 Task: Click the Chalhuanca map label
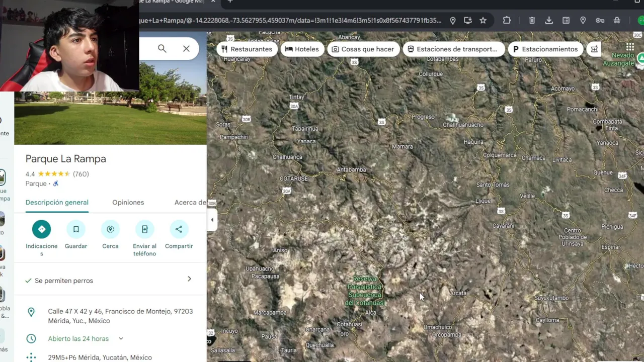[287, 157]
